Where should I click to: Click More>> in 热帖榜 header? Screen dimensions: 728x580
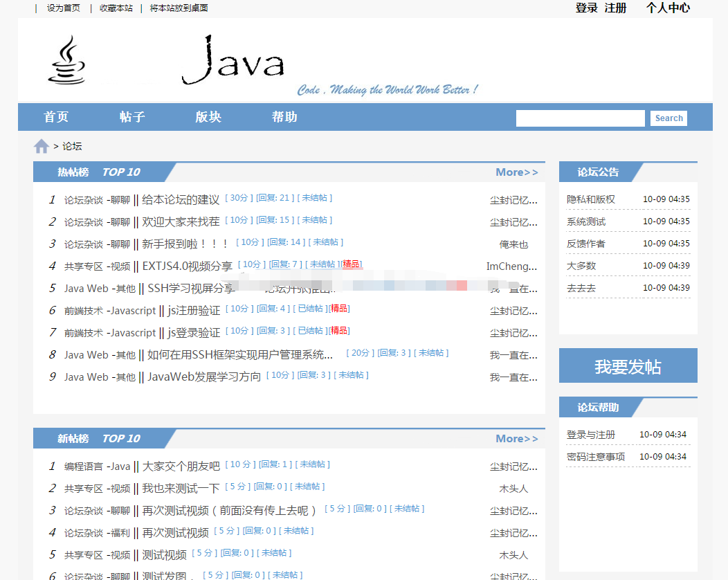[x=517, y=172]
